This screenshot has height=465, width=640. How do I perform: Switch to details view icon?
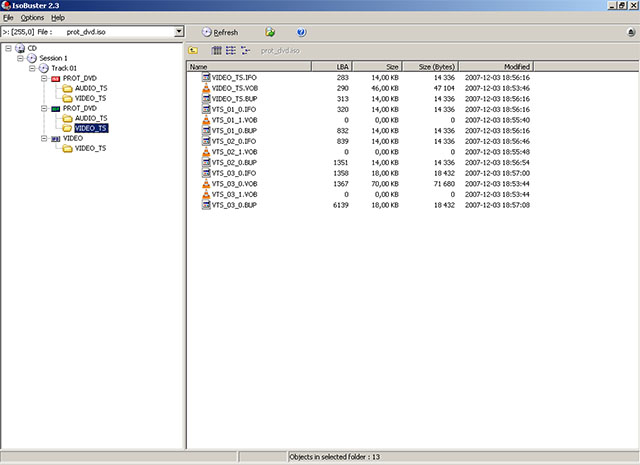tap(245, 50)
